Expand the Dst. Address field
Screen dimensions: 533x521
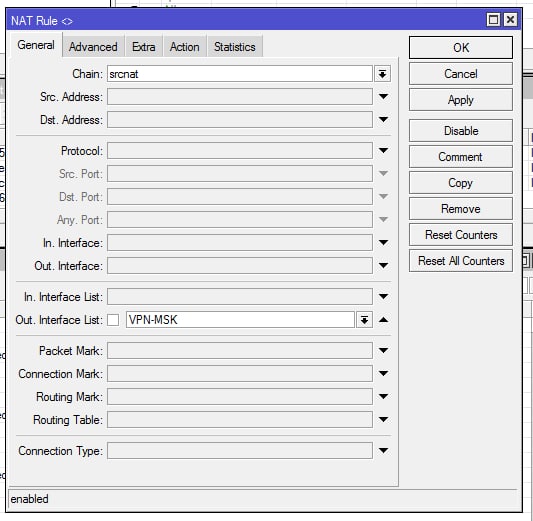[383, 119]
